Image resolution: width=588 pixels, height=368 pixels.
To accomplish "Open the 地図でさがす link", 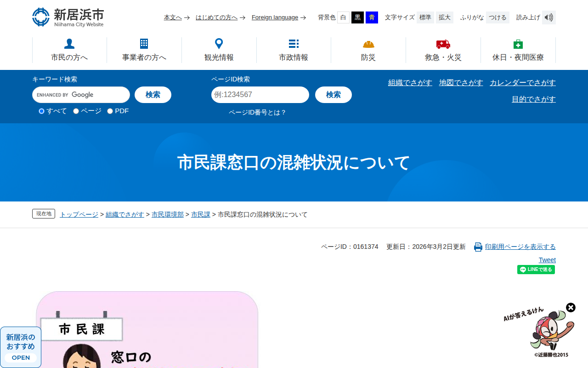I will (x=461, y=83).
